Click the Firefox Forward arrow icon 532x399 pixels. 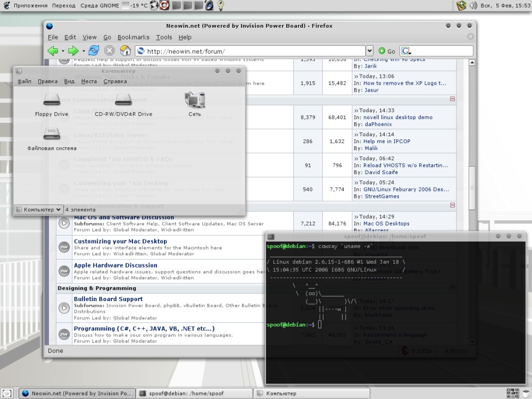point(73,51)
